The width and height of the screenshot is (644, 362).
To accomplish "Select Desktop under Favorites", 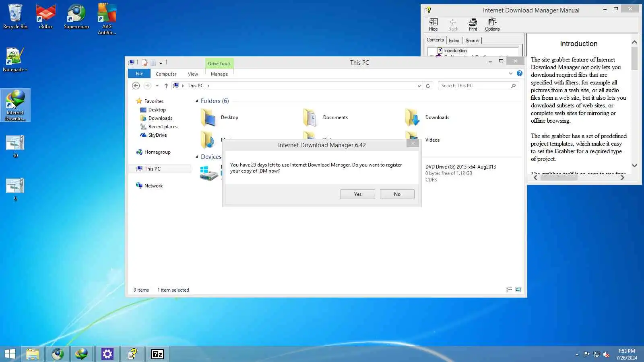I will [x=157, y=110].
